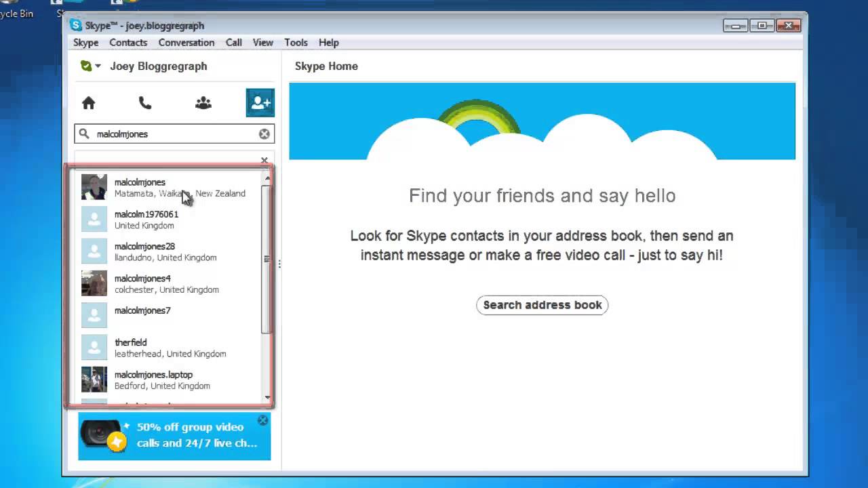This screenshot has width=868, height=488.
Task: Click malcolmjones.laptop profile photo
Action: coord(94,380)
